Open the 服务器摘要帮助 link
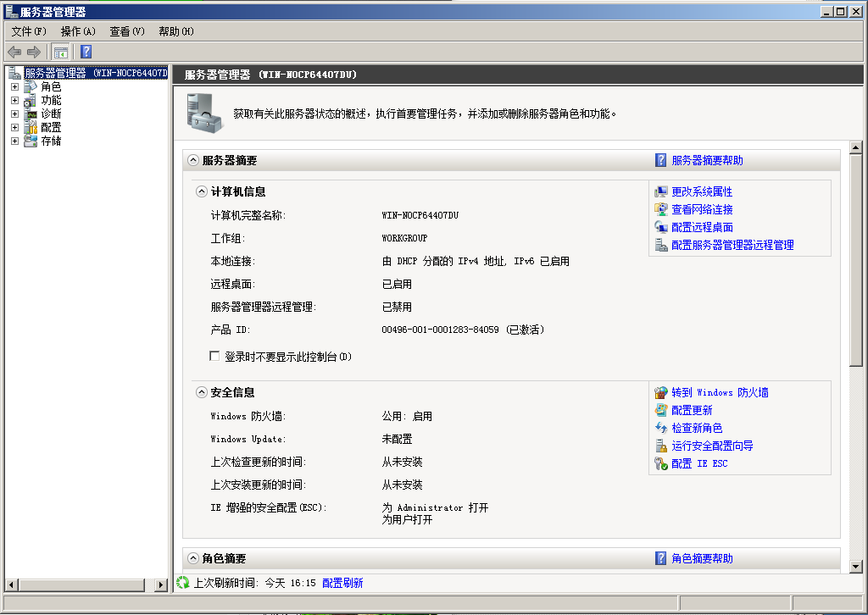Viewport: 868px width, 615px height. (x=708, y=160)
